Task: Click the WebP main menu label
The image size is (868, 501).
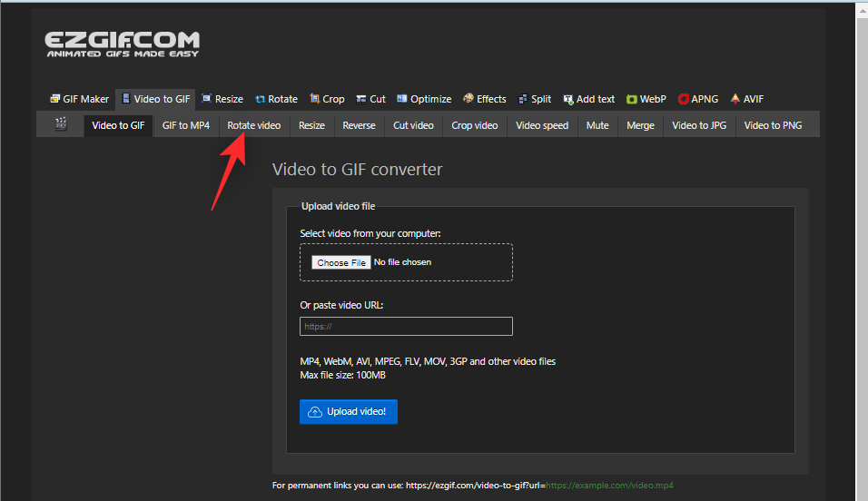Action: coord(653,99)
